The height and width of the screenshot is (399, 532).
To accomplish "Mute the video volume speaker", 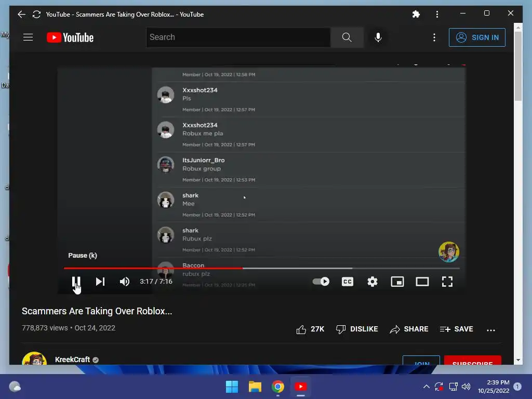I will [125, 282].
